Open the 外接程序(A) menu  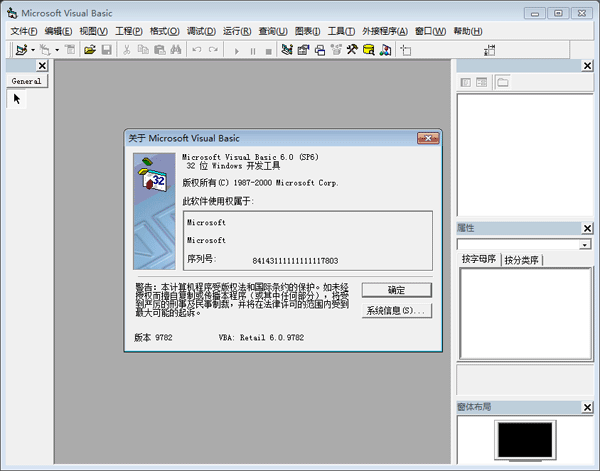[x=385, y=31]
